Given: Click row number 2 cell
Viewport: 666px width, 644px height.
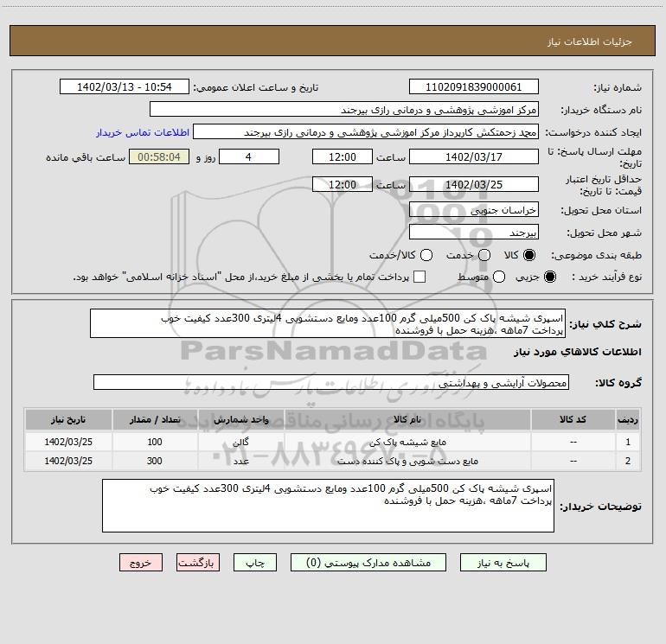Looking at the screenshot, I should point(628,461).
